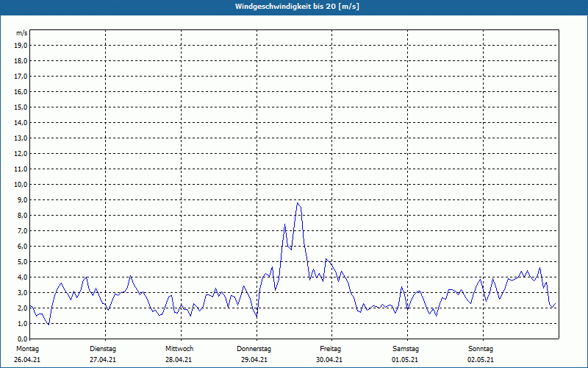Click the '16,0' y-axis label
The height and width of the screenshot is (368, 588).
(21, 91)
